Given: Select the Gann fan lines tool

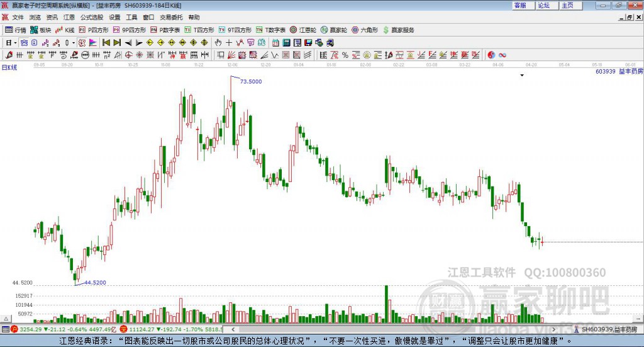Looking at the screenshot, I should click(231, 55).
